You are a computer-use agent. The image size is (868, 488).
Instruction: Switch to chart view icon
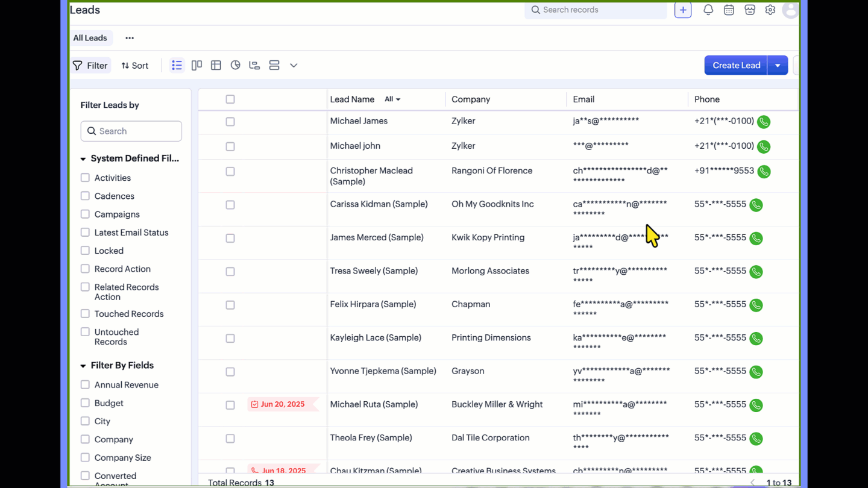pyautogui.click(x=236, y=65)
